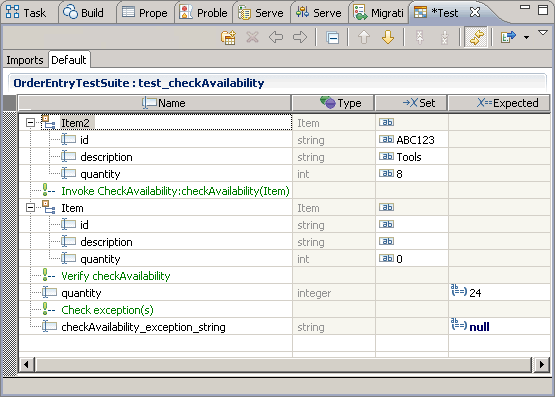The image size is (555, 397).
Task: Click the ABC123 set value cell
Action: pos(411,140)
